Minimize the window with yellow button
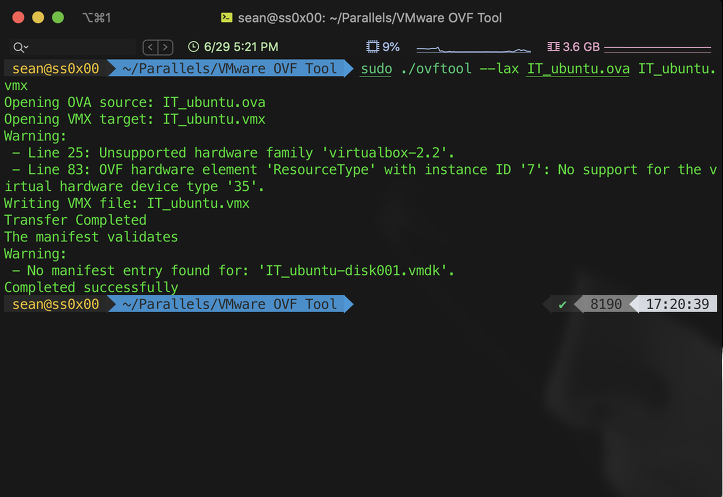This screenshot has width=723, height=497. (x=38, y=18)
